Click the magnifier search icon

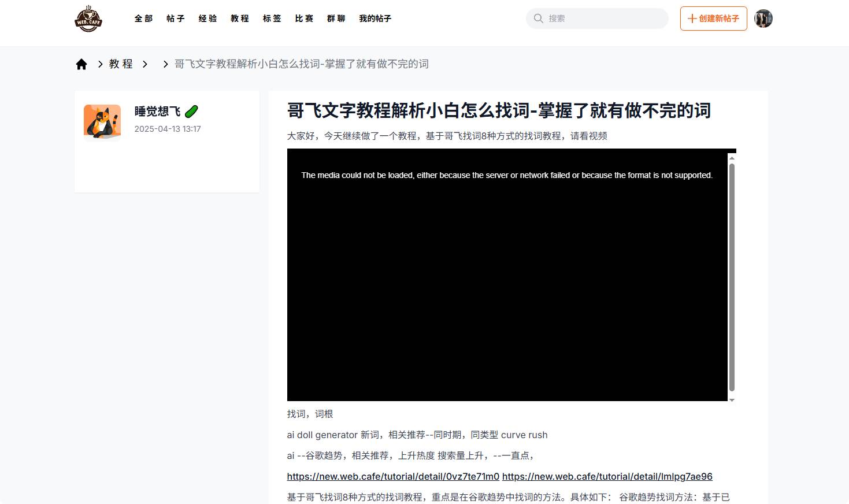tap(538, 18)
